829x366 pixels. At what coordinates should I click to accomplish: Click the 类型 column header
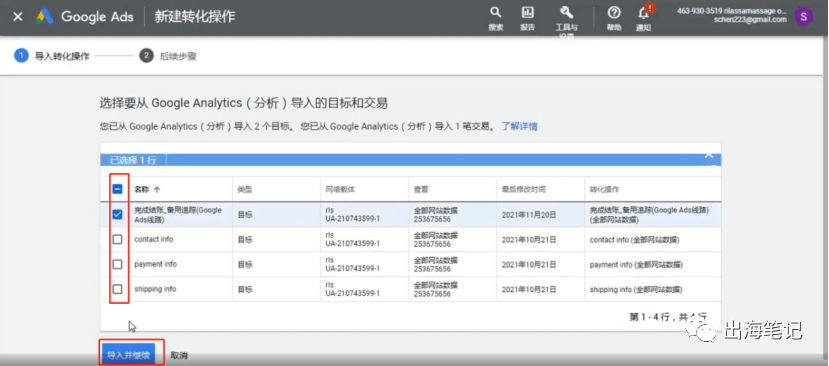[x=245, y=189]
